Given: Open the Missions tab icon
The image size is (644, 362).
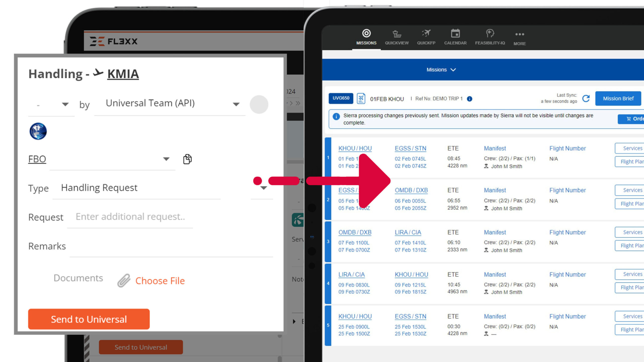Looking at the screenshot, I should [x=366, y=33].
